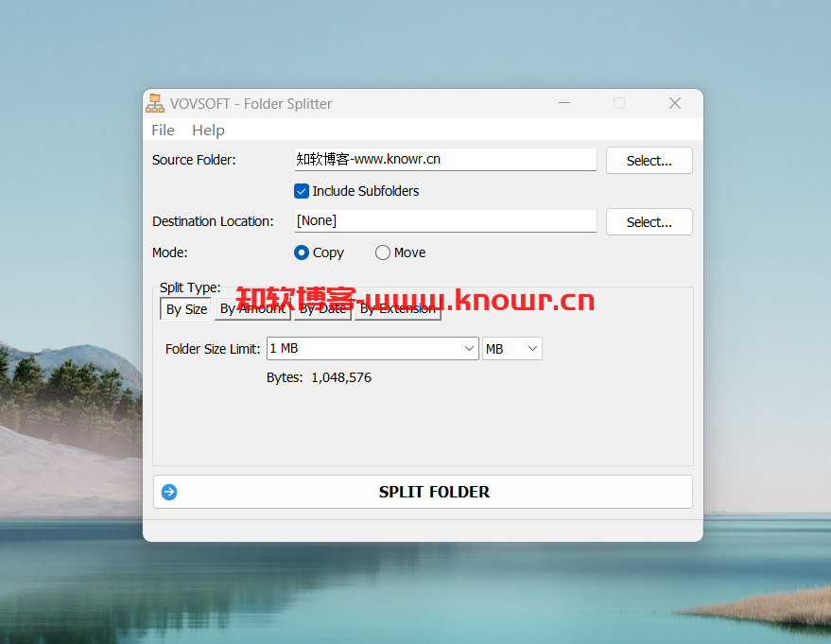831x644 pixels.
Task: Expand the Folder Size Limit combo box
Action: coord(469,348)
